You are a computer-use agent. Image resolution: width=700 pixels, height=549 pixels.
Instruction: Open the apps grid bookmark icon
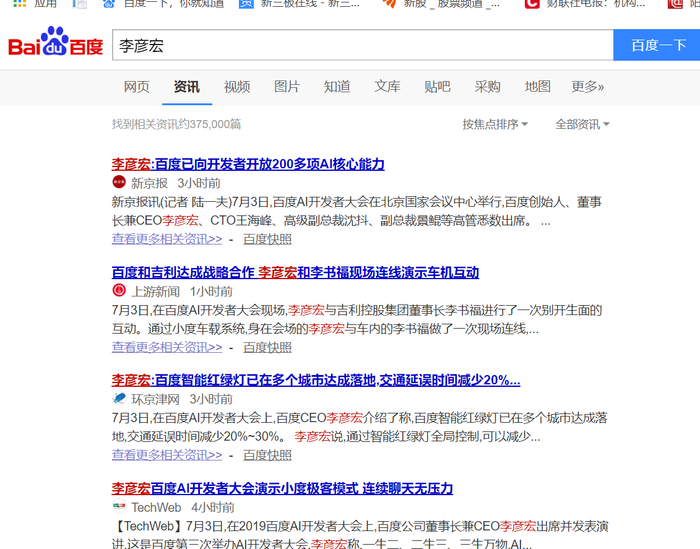coord(20,4)
